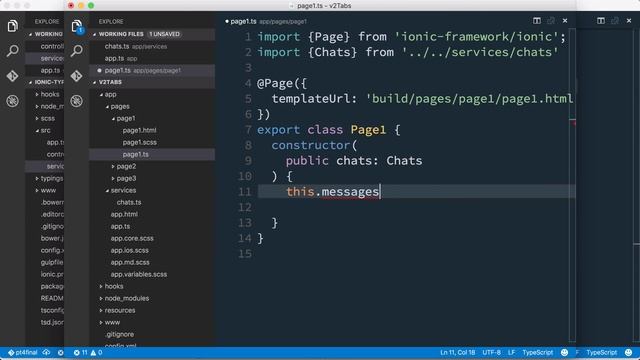Close editor in the background window
Image resolution: width=640 pixels, height=360 pixels.
pyautogui.click(x=629, y=20)
